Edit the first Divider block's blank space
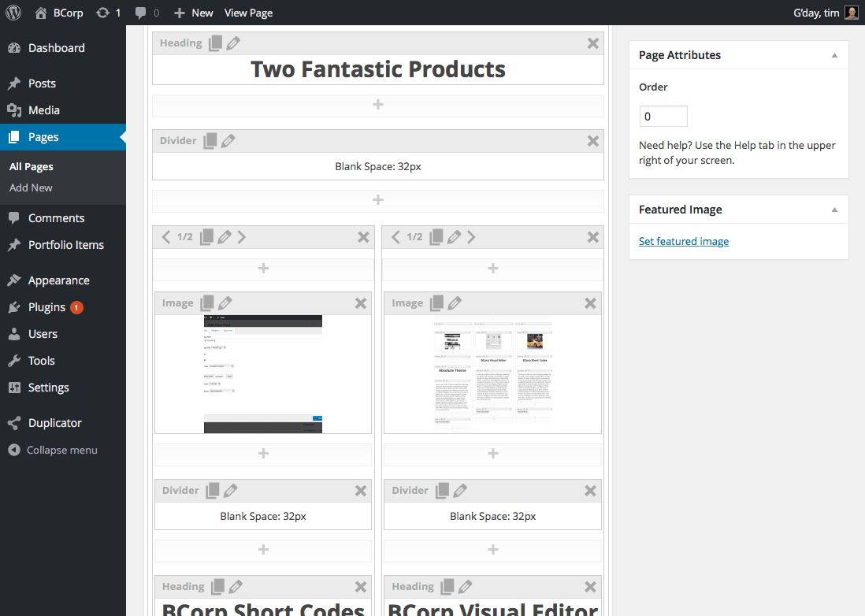 [x=228, y=140]
